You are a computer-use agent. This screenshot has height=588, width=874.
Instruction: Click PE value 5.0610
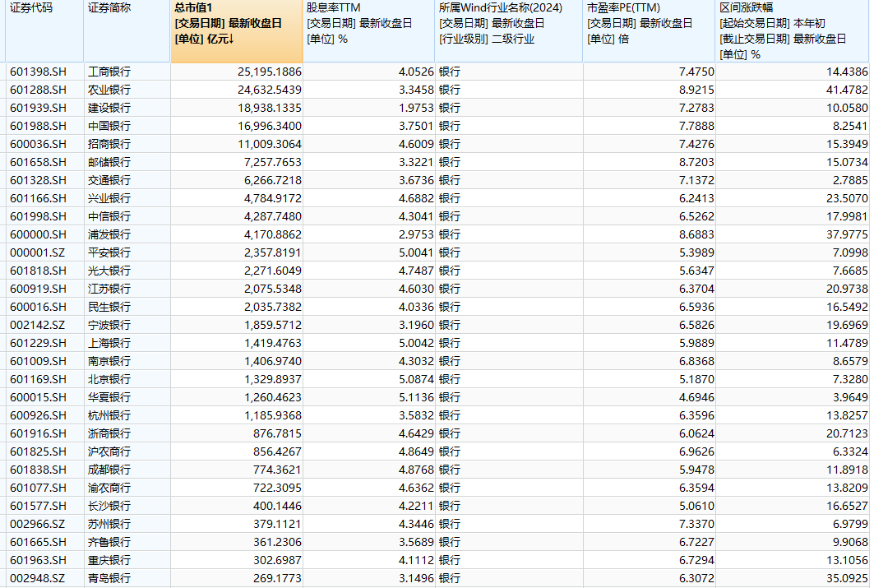[696, 506]
